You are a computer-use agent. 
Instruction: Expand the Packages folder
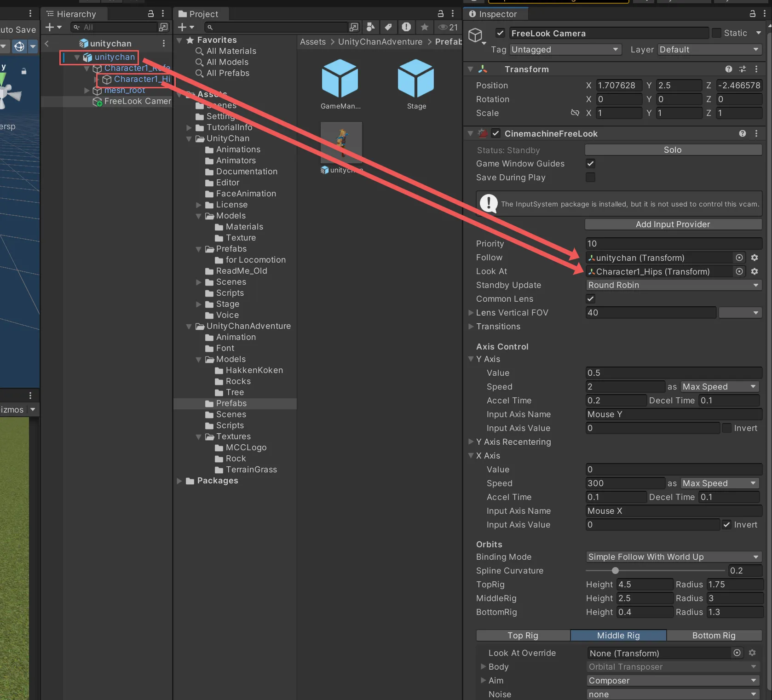click(179, 481)
